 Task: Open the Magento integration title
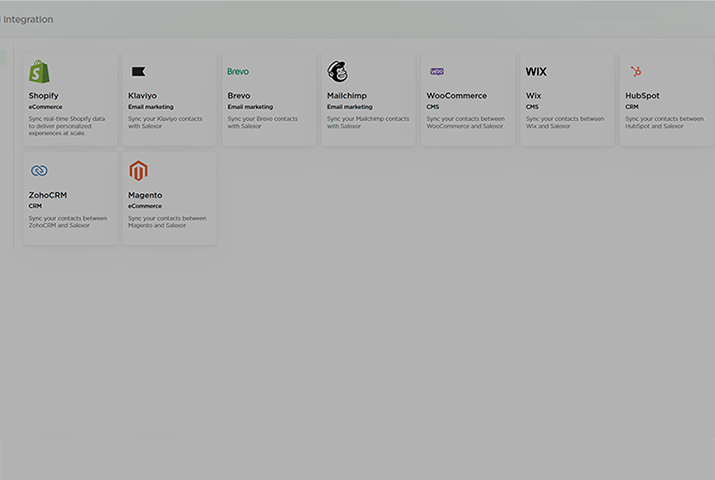[x=145, y=195]
